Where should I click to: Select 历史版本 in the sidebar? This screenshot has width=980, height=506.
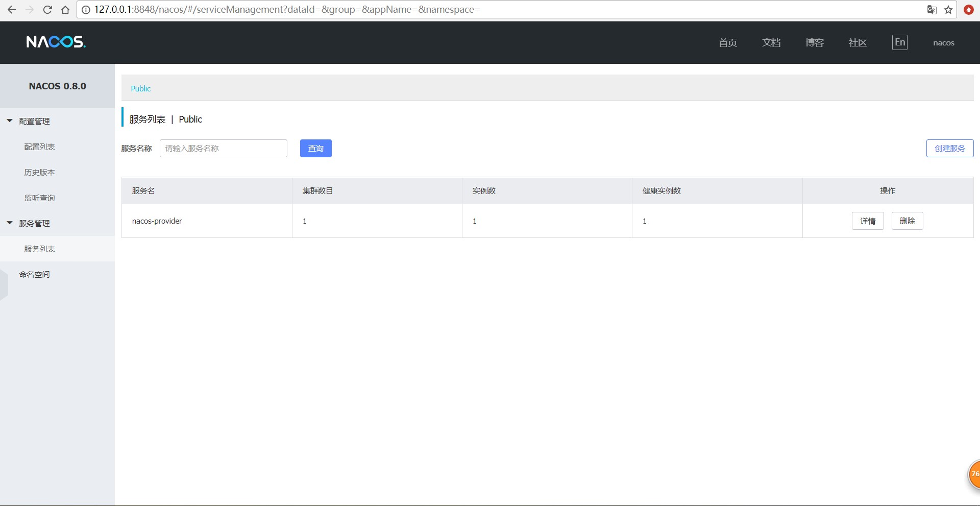(39, 172)
